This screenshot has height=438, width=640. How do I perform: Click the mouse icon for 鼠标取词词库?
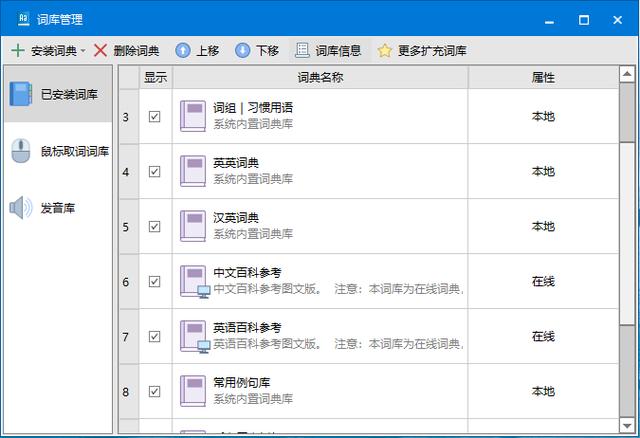(20, 151)
